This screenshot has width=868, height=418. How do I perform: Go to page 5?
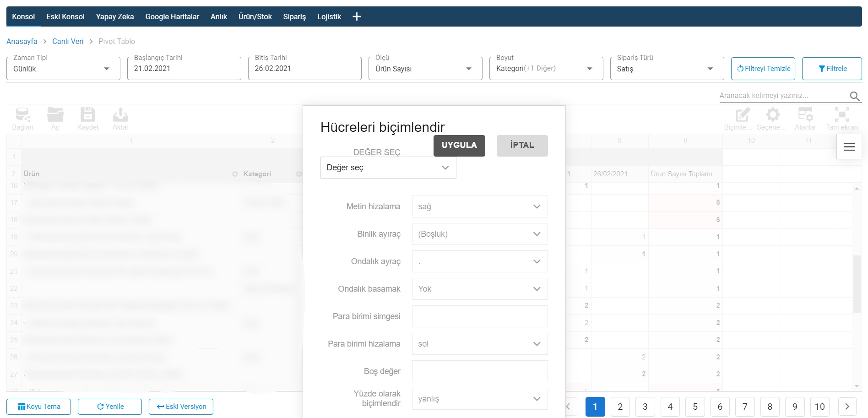(695, 407)
